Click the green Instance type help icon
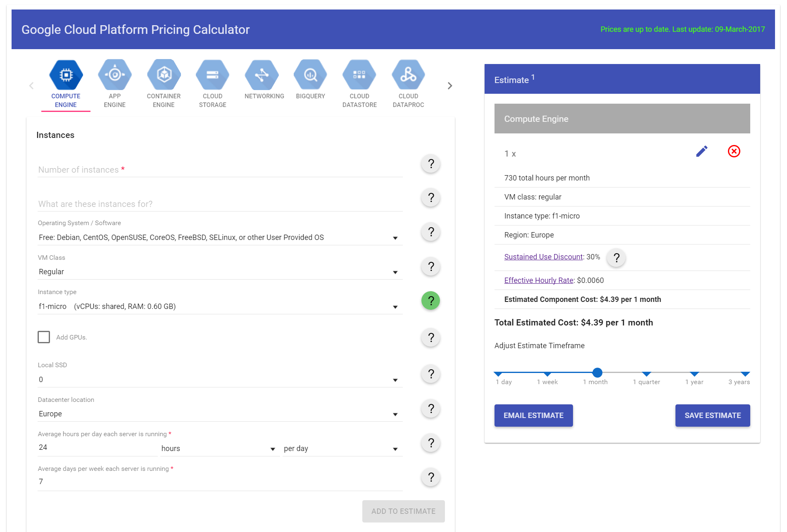 pos(430,301)
